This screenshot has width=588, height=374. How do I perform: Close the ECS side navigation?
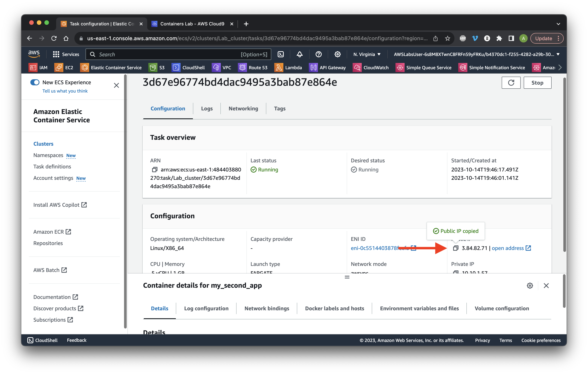pos(116,85)
